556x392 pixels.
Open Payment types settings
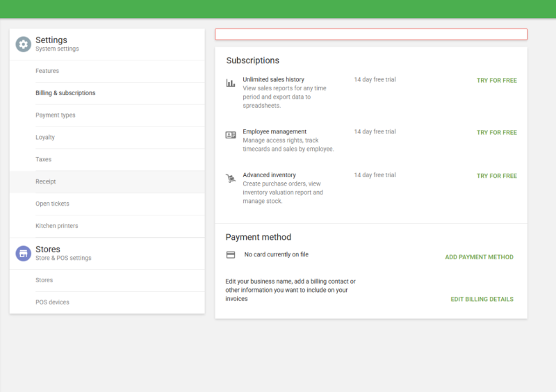point(56,115)
